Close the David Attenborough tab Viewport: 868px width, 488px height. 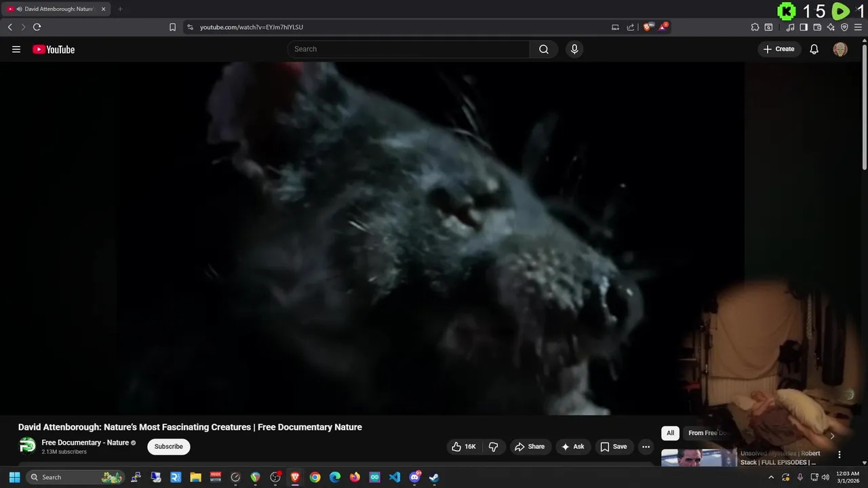pyautogui.click(x=104, y=9)
